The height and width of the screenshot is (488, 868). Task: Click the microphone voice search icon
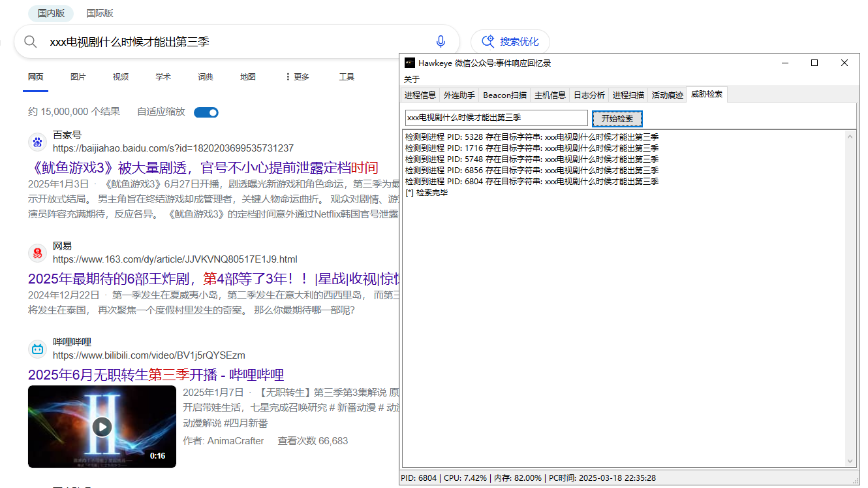coord(441,42)
